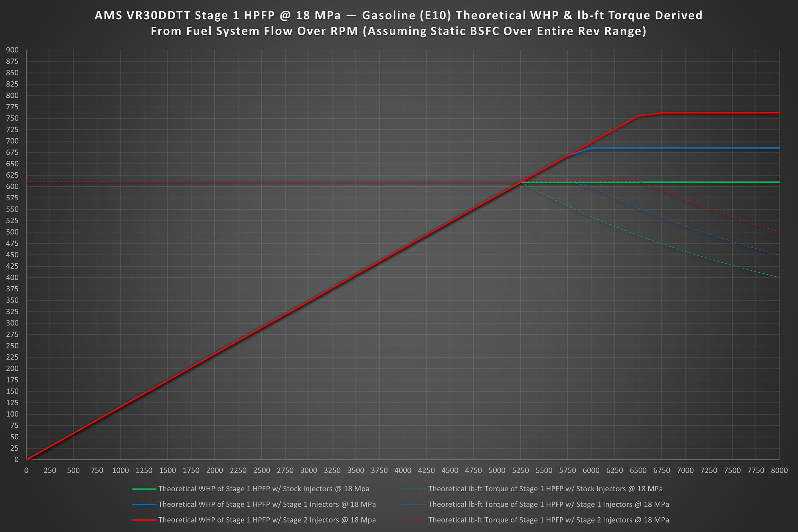
Task: Click dashed red line swatch in legend
Action: (x=414, y=520)
